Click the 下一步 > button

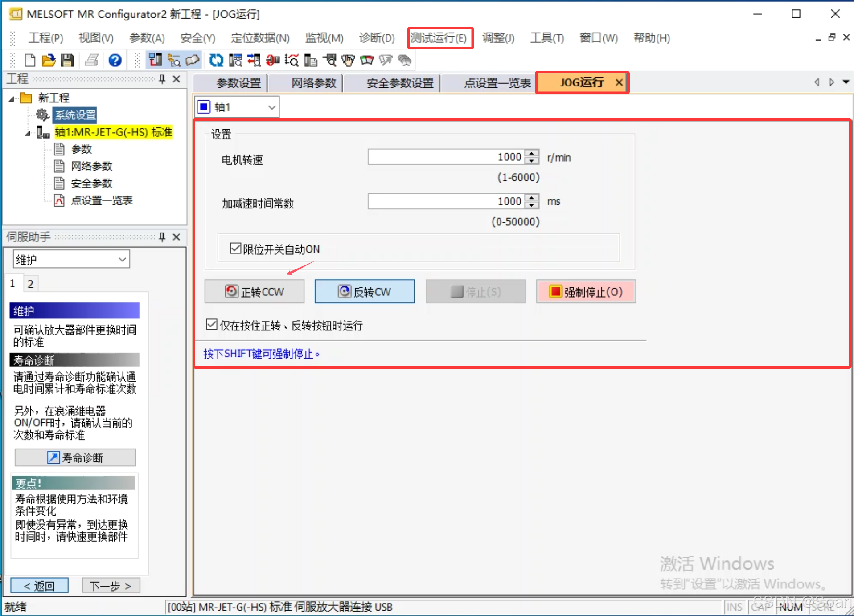[x=111, y=586]
